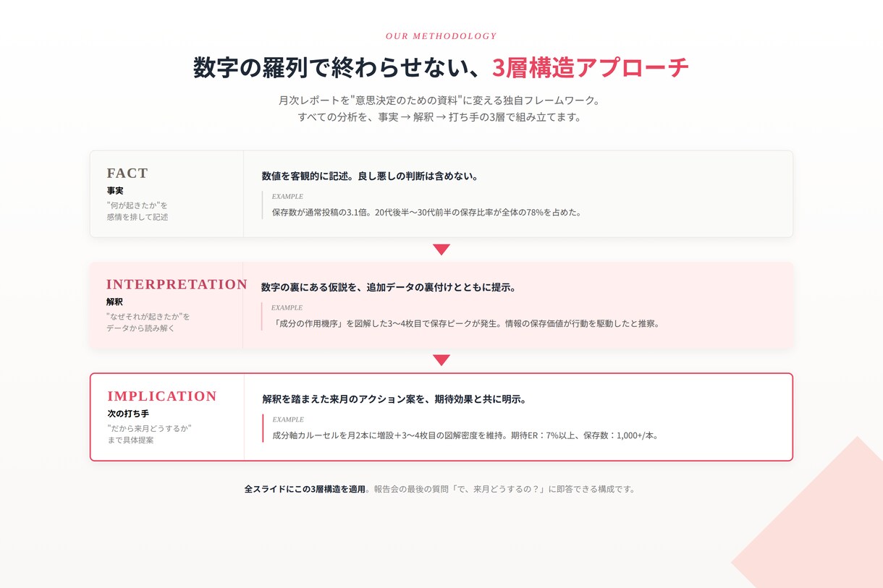Click the 事実 label under FACT

[x=115, y=191]
